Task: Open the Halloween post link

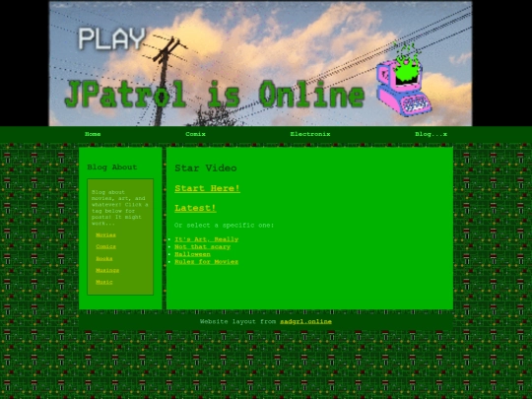Action: tap(192, 254)
